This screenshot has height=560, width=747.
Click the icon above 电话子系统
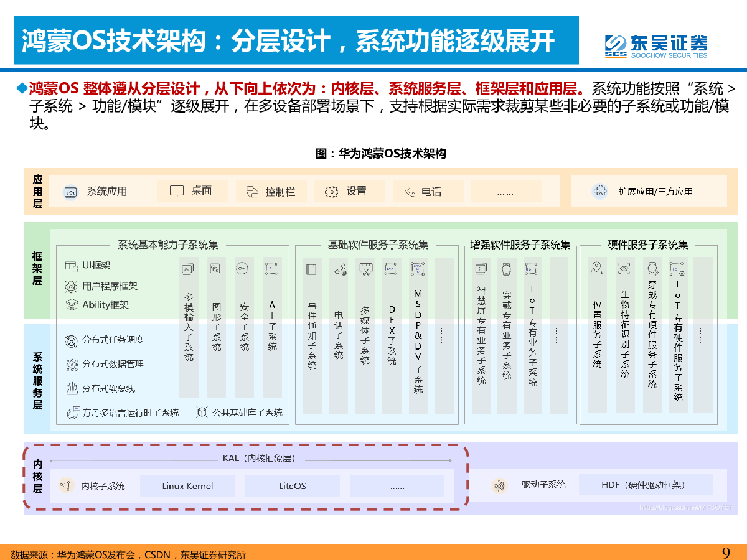tap(339, 269)
